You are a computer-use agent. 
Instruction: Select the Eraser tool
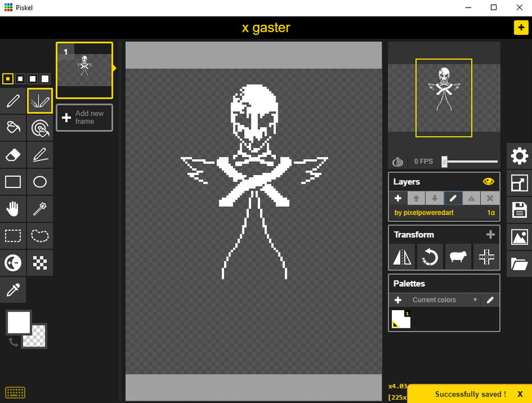[x=13, y=155]
